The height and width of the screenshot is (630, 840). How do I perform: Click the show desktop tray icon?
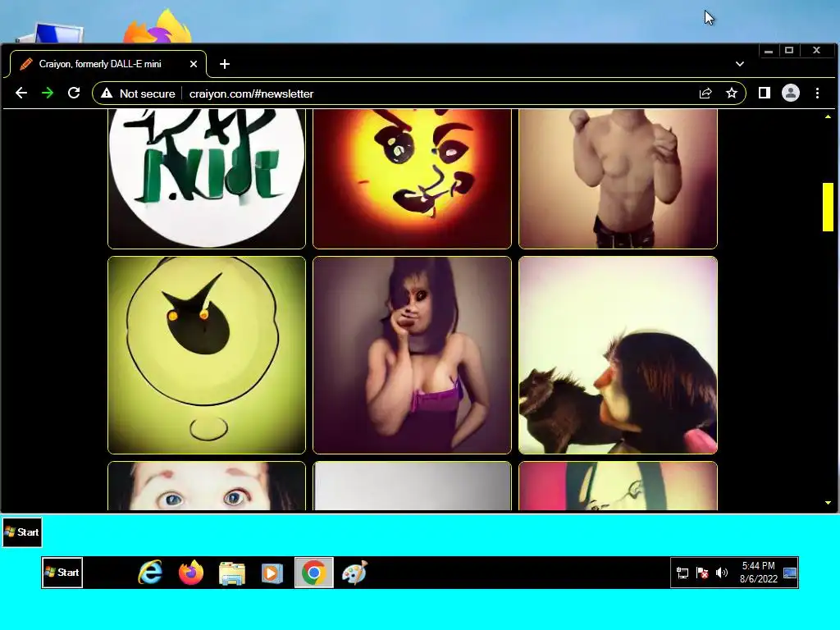tap(790, 573)
